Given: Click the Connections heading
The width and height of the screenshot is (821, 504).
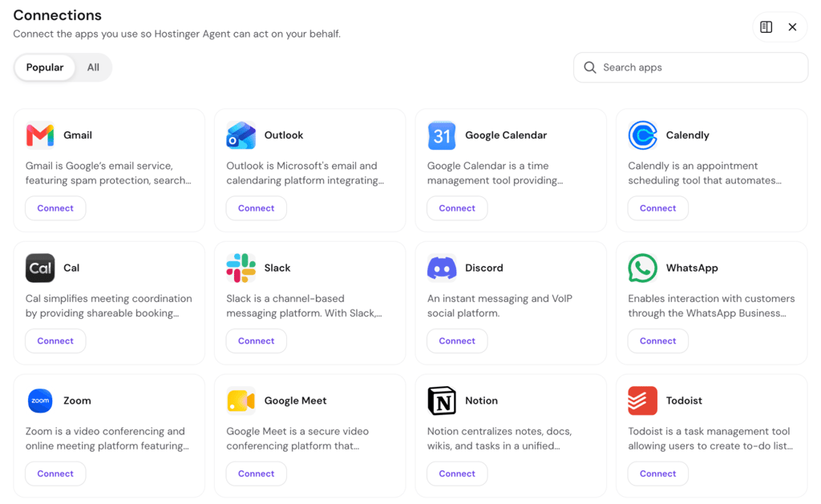Looking at the screenshot, I should click(x=57, y=15).
